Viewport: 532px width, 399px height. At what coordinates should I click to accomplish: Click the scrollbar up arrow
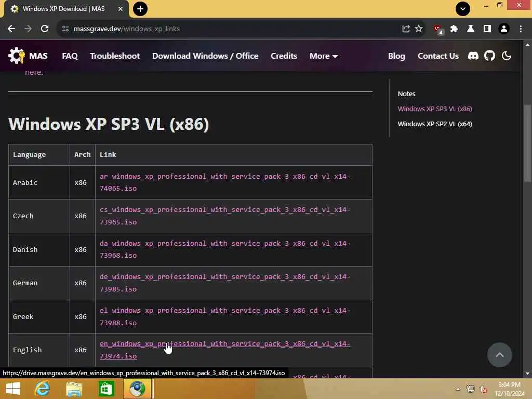tap(527, 45)
